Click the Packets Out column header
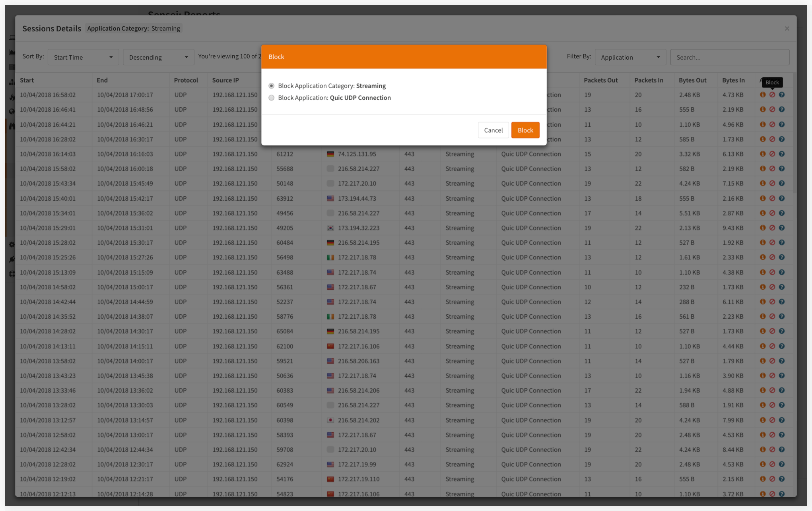Viewport: 812px width, 511px height. point(600,80)
